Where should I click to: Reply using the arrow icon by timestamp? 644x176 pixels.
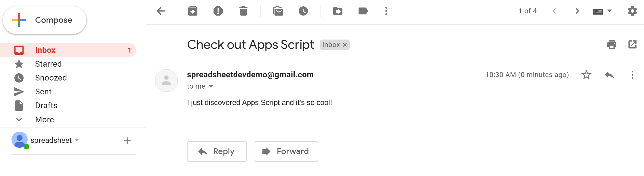(609, 75)
